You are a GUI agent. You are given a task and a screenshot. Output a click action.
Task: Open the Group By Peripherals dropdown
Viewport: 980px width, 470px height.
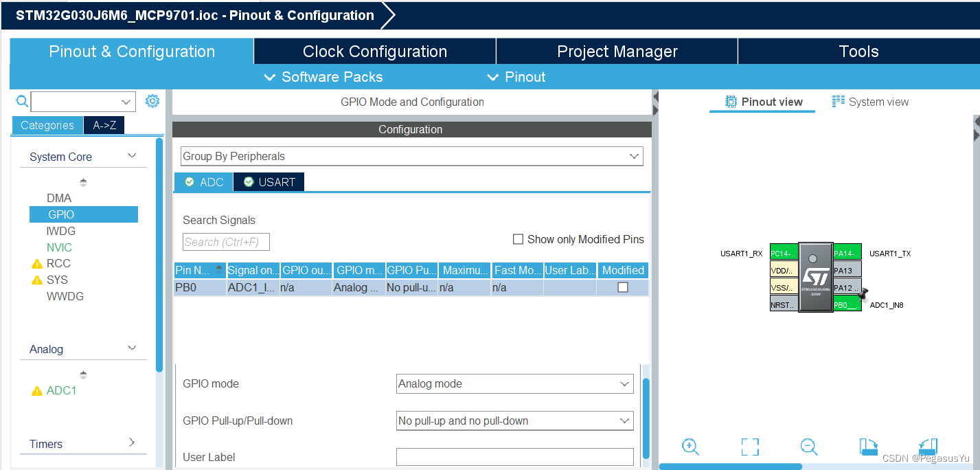pyautogui.click(x=412, y=156)
